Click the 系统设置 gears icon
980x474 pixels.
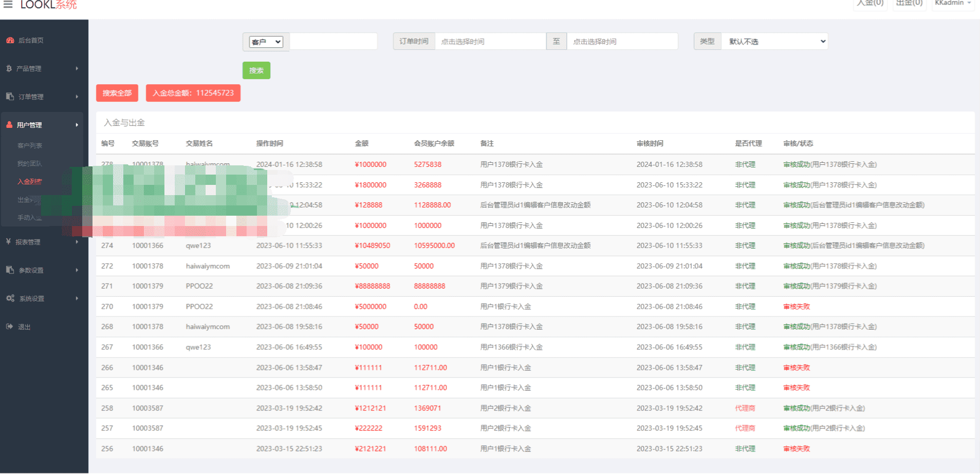click(10, 298)
